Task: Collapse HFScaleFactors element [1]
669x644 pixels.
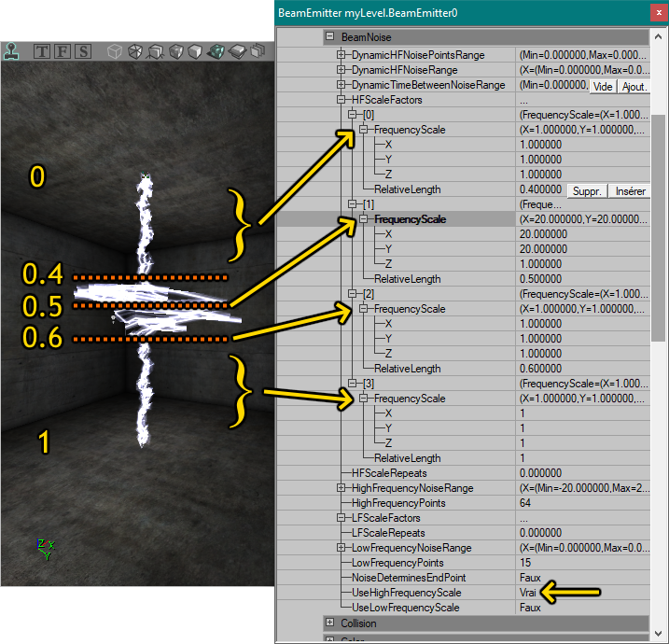Action: point(352,204)
